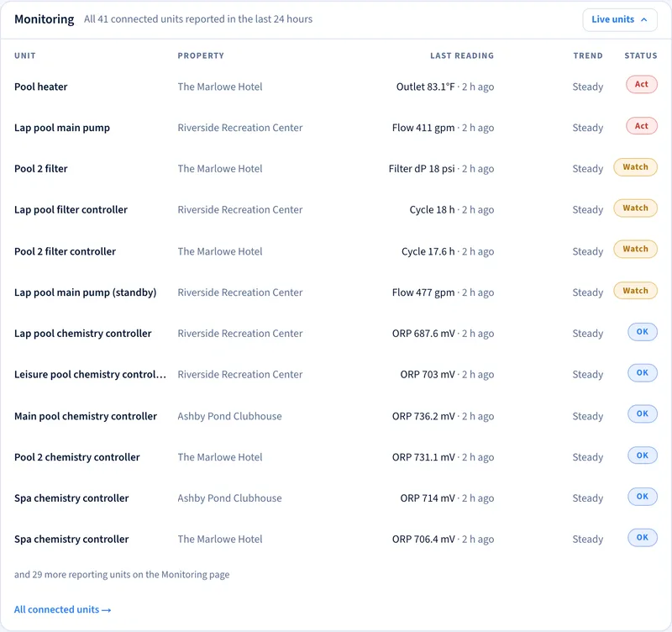Click OK badge for Leisure pool chemistry controller
This screenshot has width=672, height=632.
642,373
